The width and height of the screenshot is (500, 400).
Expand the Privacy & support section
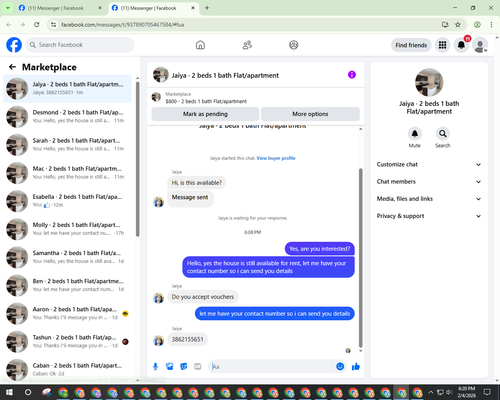click(429, 216)
